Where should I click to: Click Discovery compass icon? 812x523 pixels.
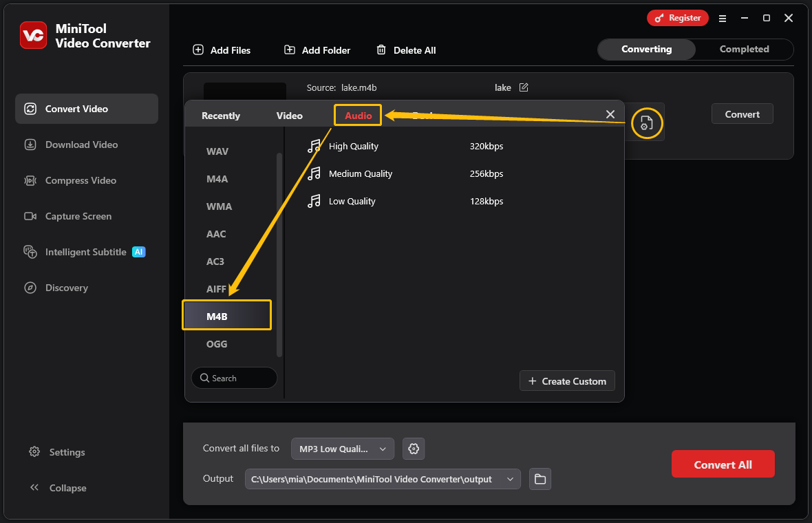30,288
